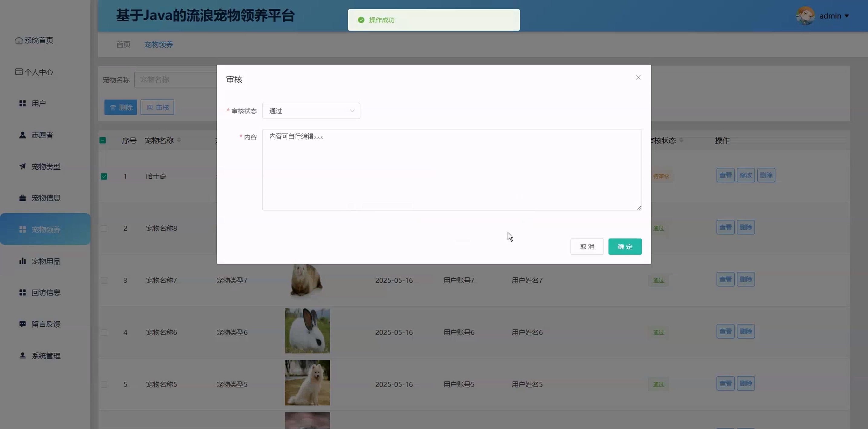The width and height of the screenshot is (868, 429).
Task: Expand the admin user dropdown arrow
Action: point(847,16)
